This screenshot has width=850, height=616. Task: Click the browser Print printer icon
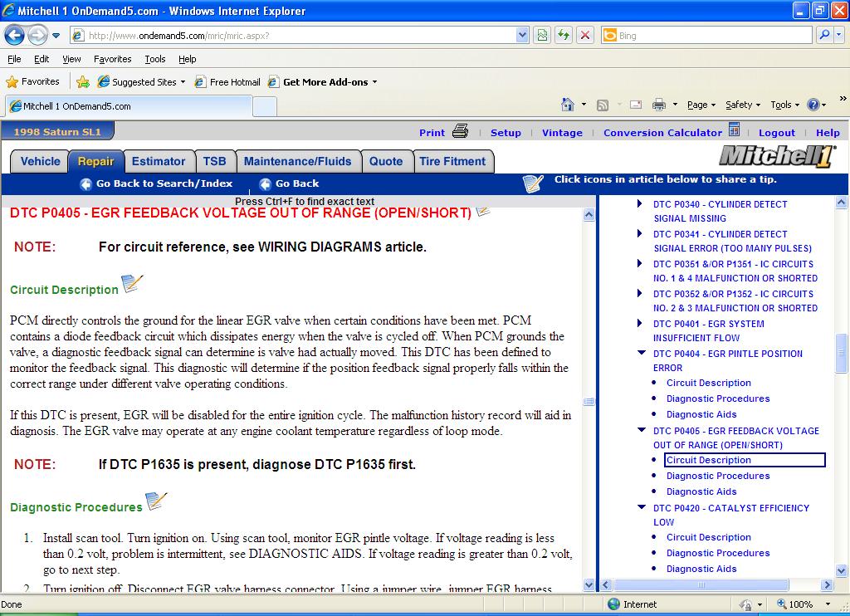coord(658,105)
